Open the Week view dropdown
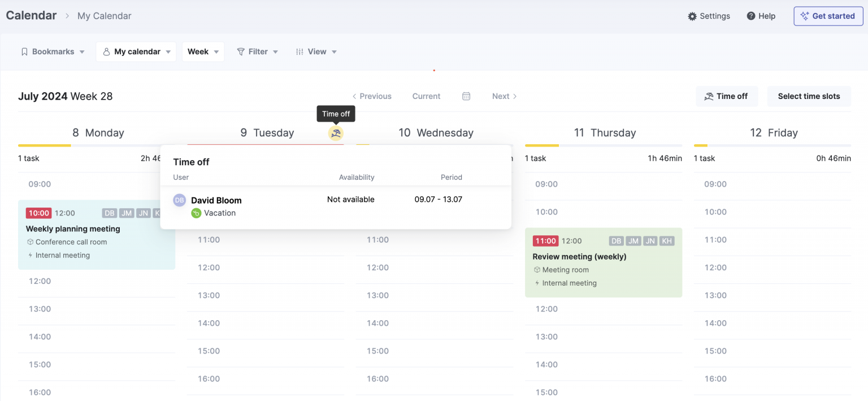 coord(203,51)
